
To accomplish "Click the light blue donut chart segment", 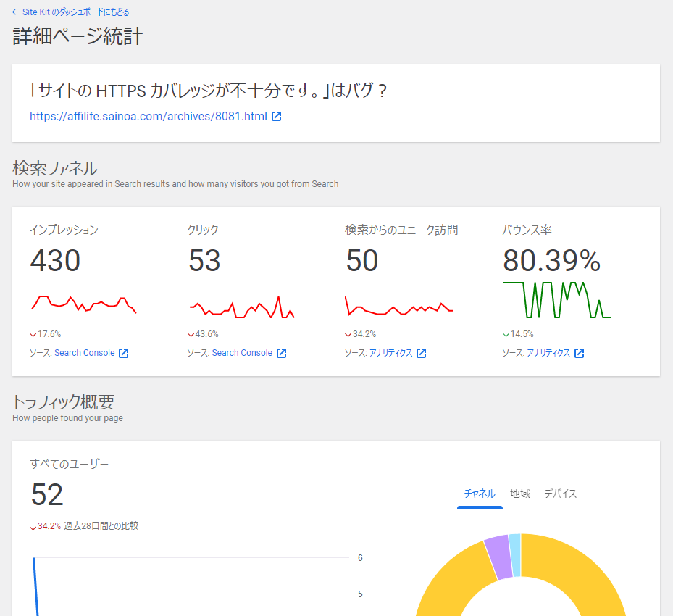I will pos(515,555).
